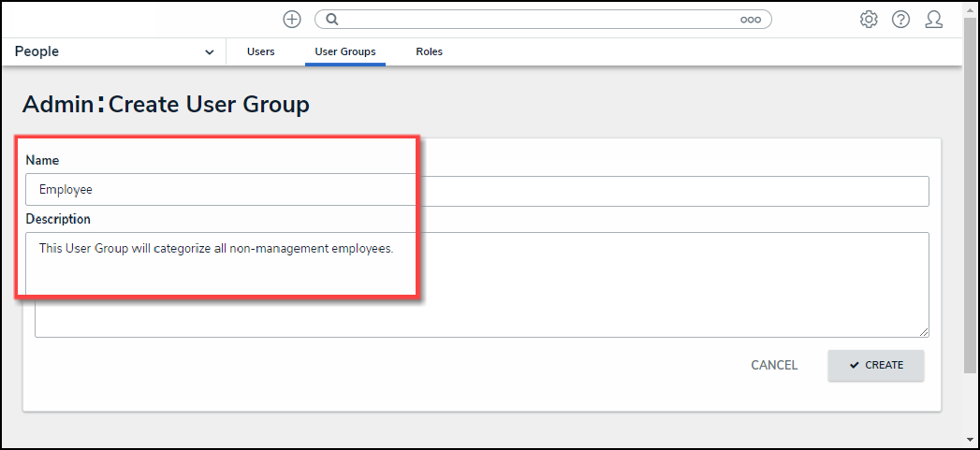The width and height of the screenshot is (980, 450).
Task: Open the user profile icon
Action: [934, 20]
